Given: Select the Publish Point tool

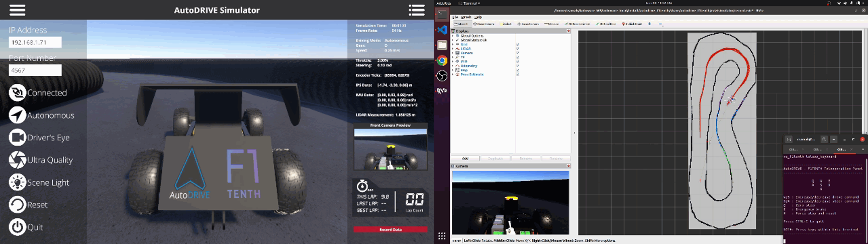Looking at the screenshot, I should pos(632,24).
